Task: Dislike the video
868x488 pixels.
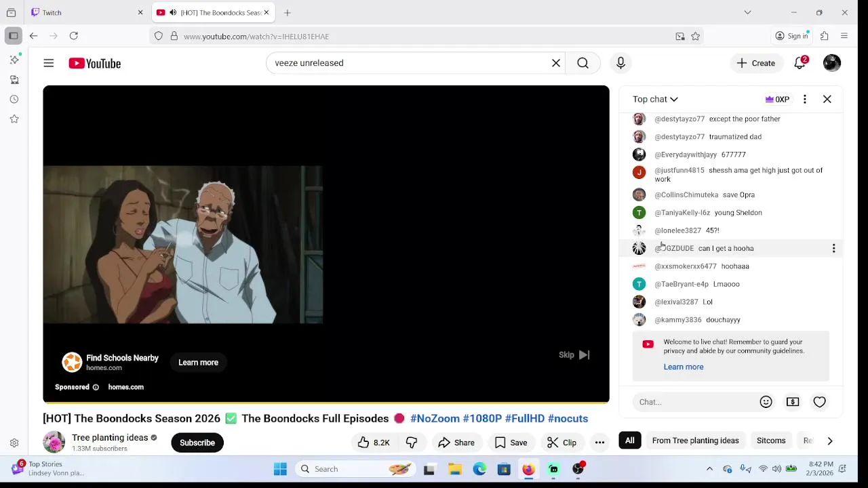Action: 412,443
